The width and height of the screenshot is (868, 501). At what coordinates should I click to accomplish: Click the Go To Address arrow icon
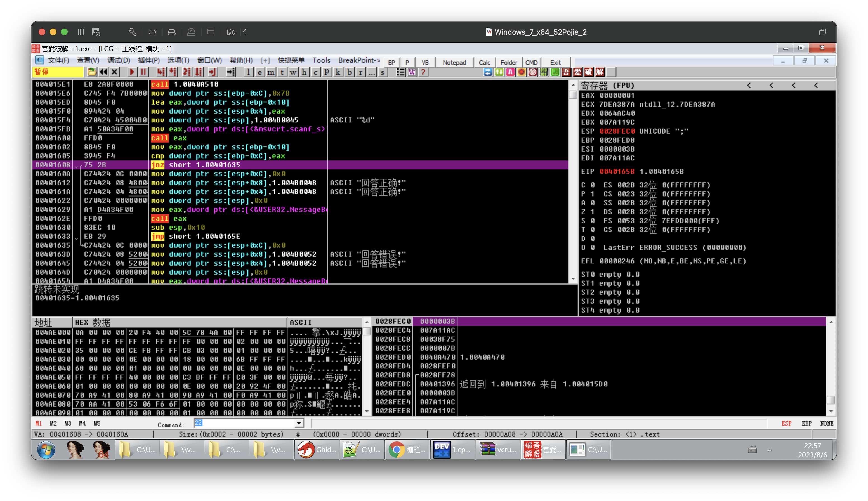pos(231,72)
